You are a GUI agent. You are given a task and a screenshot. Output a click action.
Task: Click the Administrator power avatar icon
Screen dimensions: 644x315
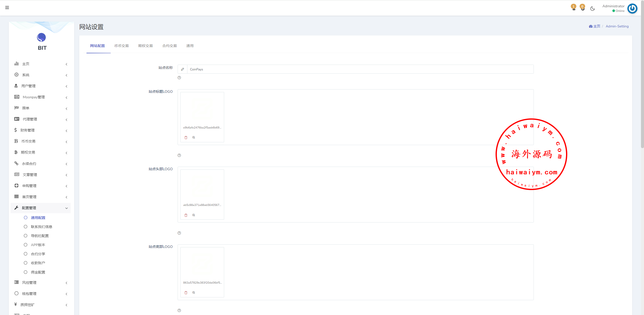pos(632,9)
